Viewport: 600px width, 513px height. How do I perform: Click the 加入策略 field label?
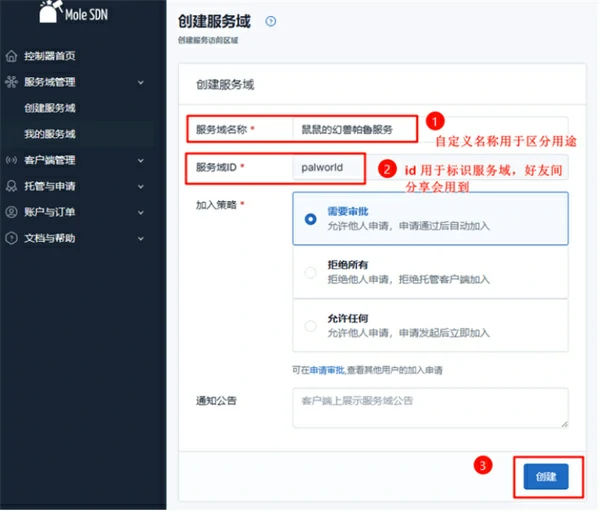coord(217,205)
